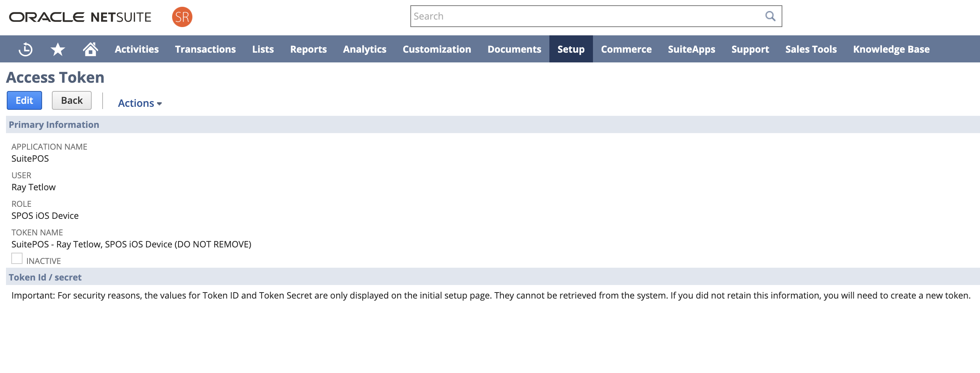The image size is (980, 373).
Task: Click the Important security notice text
Action: (491, 296)
